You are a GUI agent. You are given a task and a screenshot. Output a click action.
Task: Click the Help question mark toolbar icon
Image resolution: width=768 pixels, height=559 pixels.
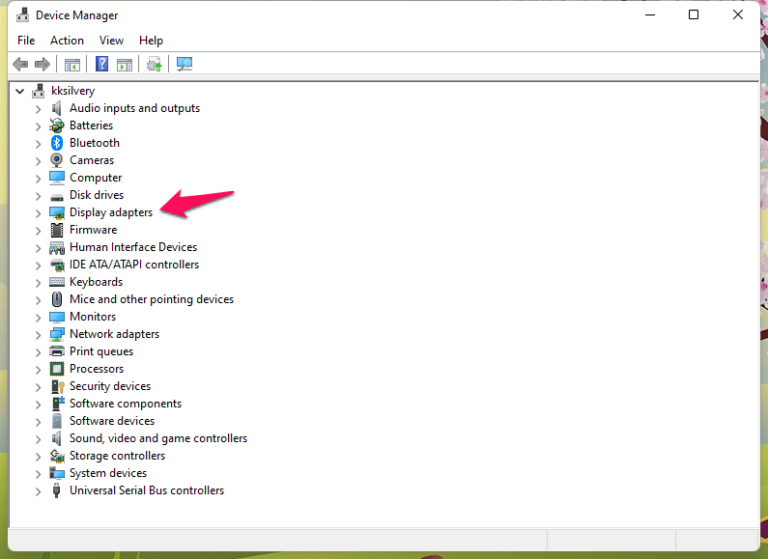click(101, 64)
